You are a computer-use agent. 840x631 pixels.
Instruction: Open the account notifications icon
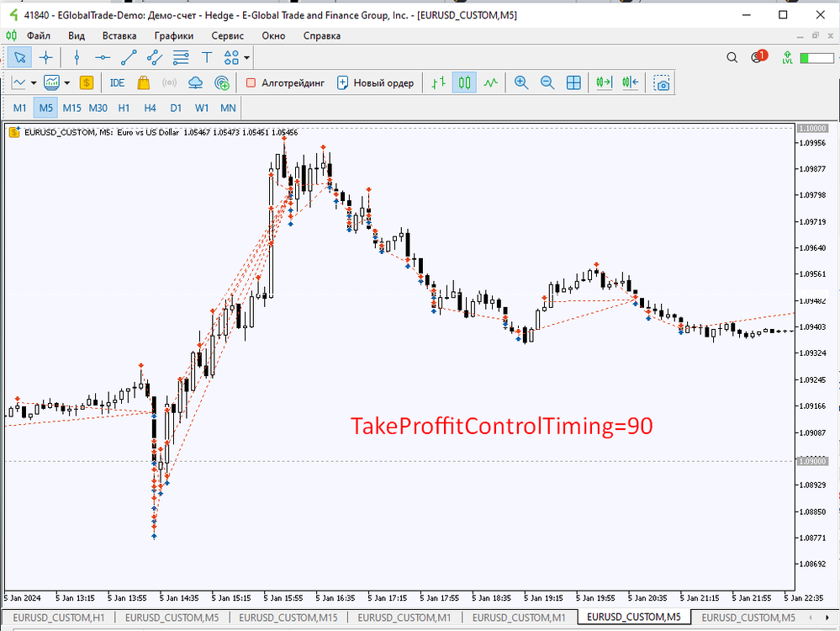coord(758,56)
